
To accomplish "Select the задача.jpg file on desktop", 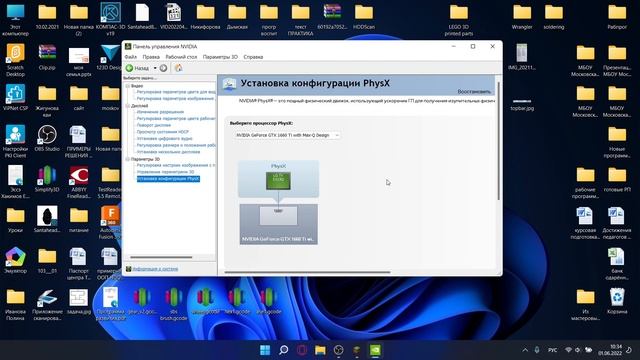I will (79, 301).
